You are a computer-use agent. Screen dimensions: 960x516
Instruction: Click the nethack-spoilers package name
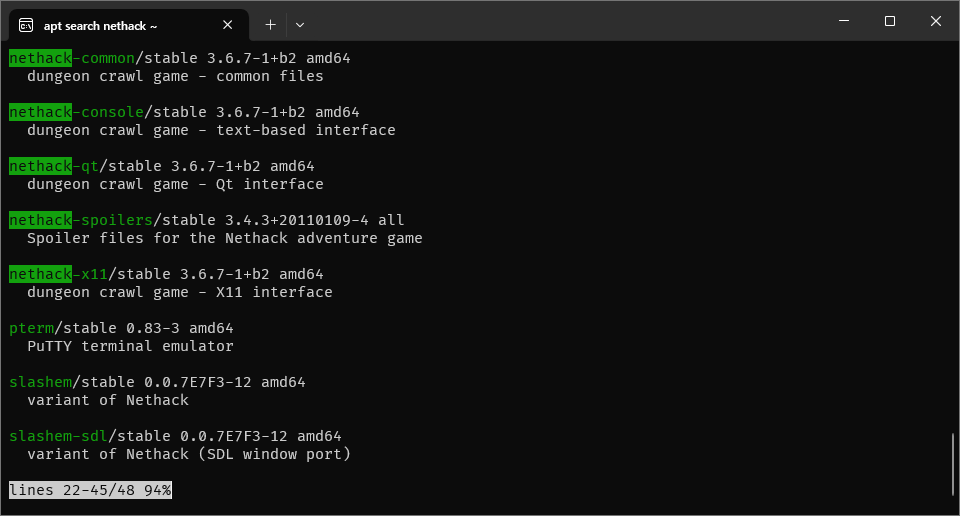(x=80, y=220)
